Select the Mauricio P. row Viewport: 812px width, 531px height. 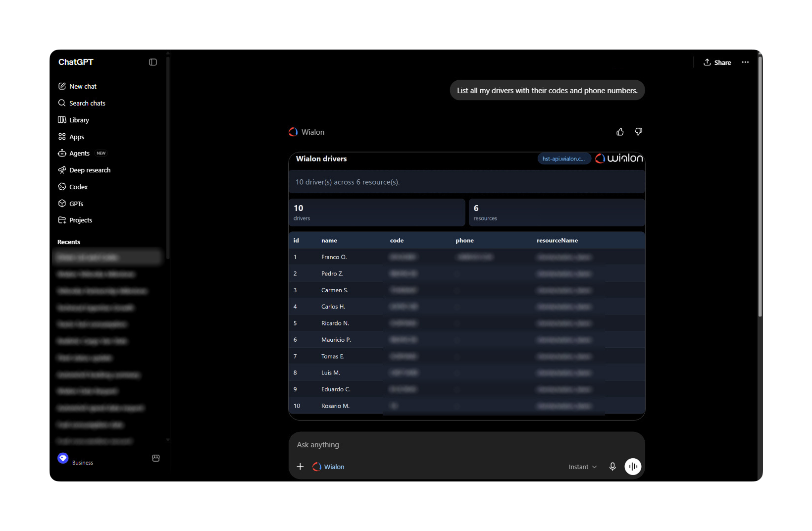(467, 340)
